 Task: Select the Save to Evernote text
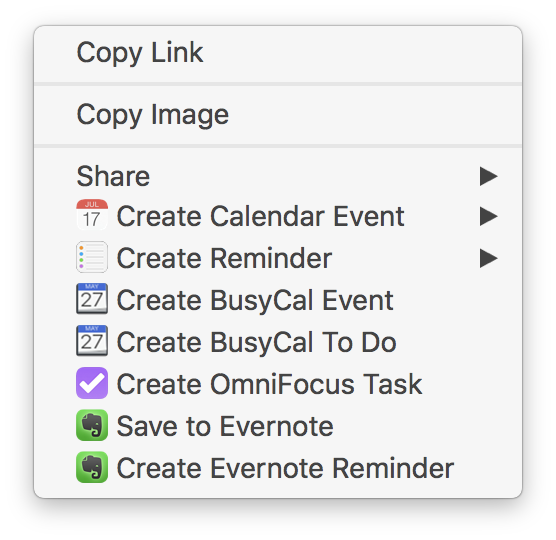point(225,426)
